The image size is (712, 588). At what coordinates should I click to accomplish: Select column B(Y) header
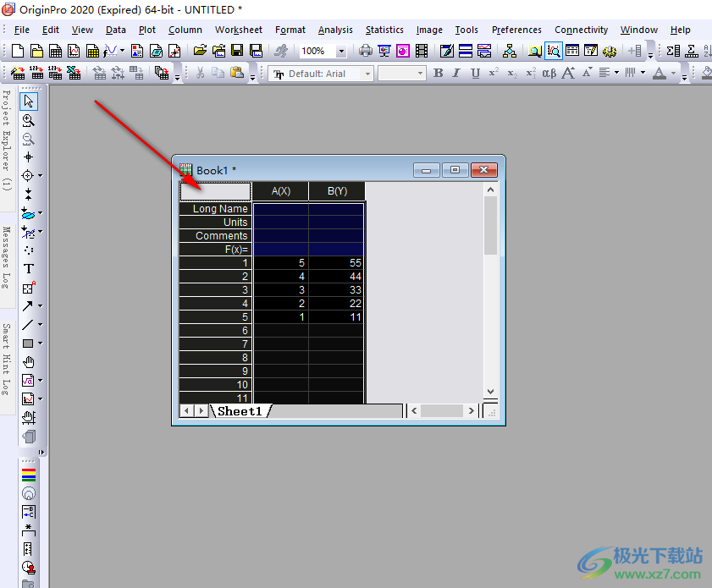[x=337, y=191]
